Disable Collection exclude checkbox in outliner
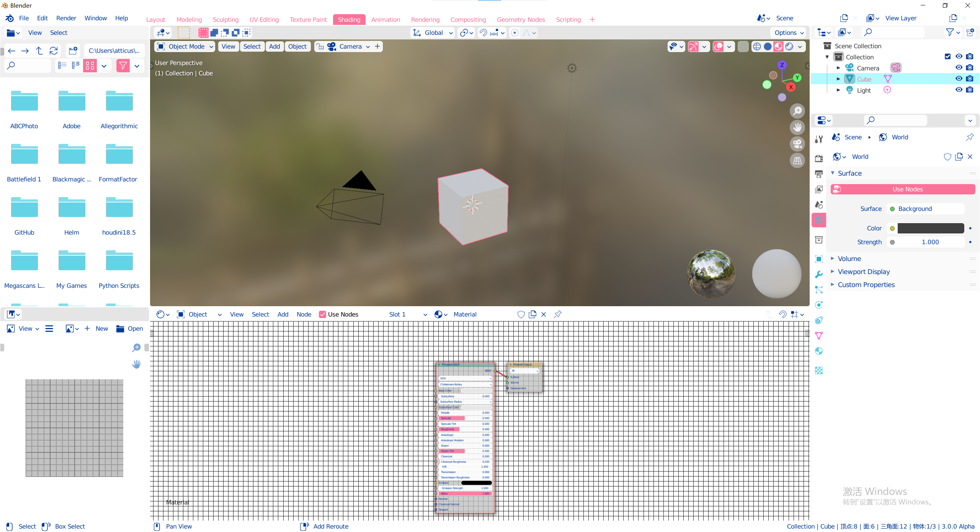Viewport: 980px width, 532px height. click(947, 57)
